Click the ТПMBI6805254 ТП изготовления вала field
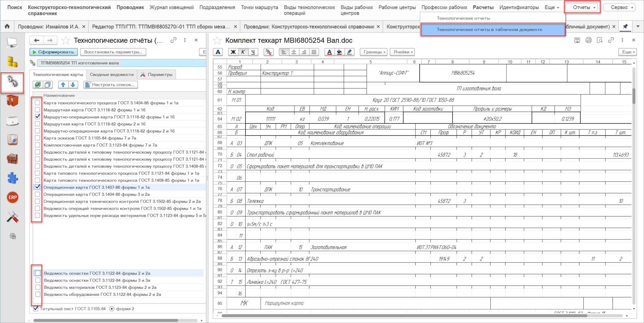The height and width of the screenshot is (323, 644). point(121,63)
